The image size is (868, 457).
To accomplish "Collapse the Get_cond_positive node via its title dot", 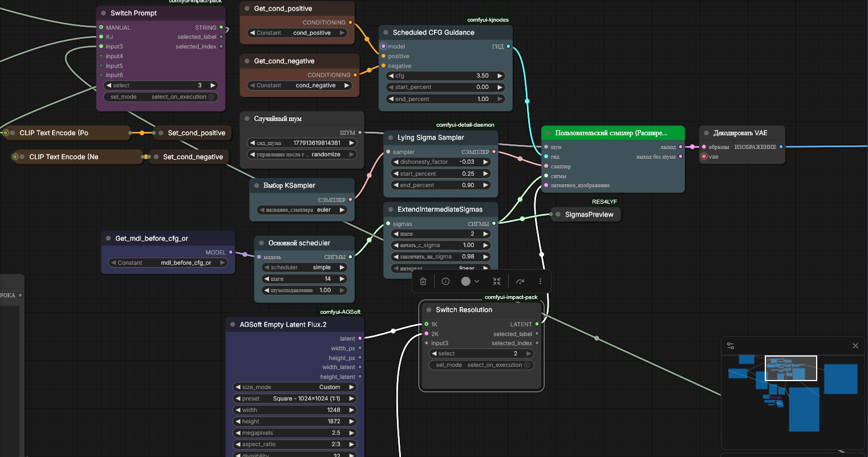I will click(x=247, y=9).
